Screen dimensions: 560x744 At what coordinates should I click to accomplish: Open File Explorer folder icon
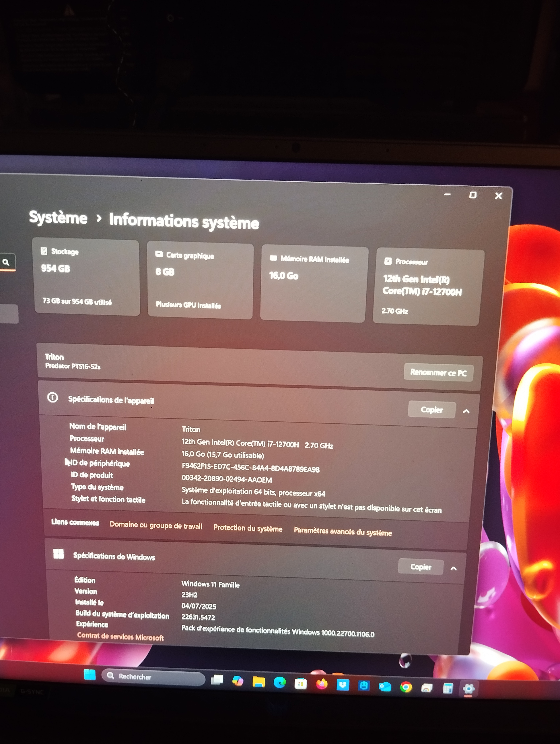point(258,682)
